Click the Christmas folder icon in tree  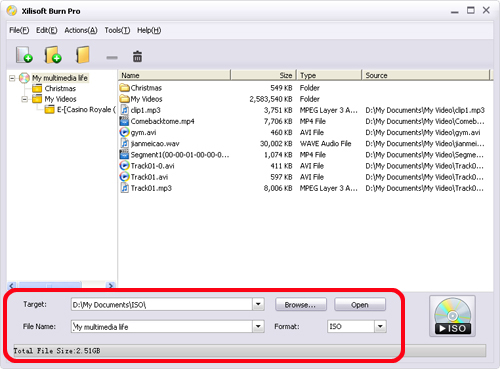point(37,88)
